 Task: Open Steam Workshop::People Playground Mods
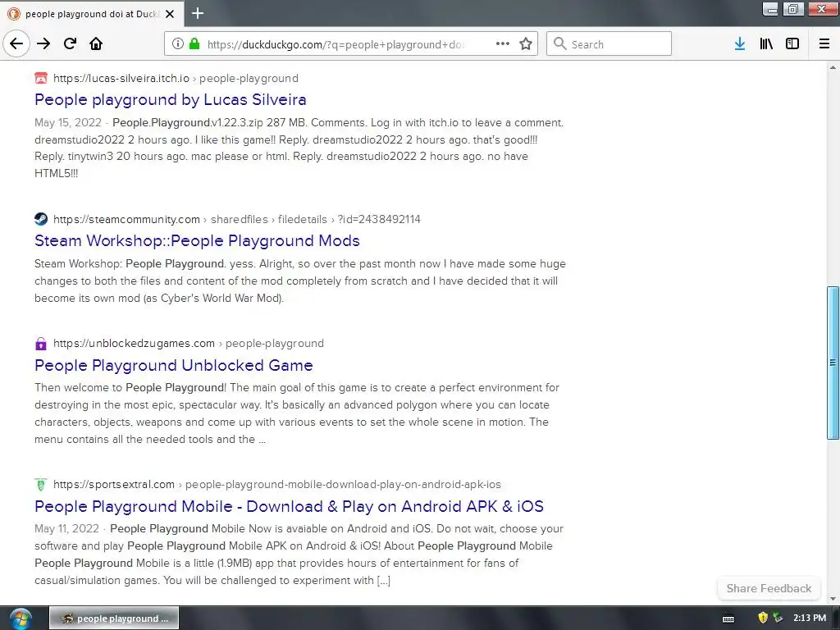[197, 240]
